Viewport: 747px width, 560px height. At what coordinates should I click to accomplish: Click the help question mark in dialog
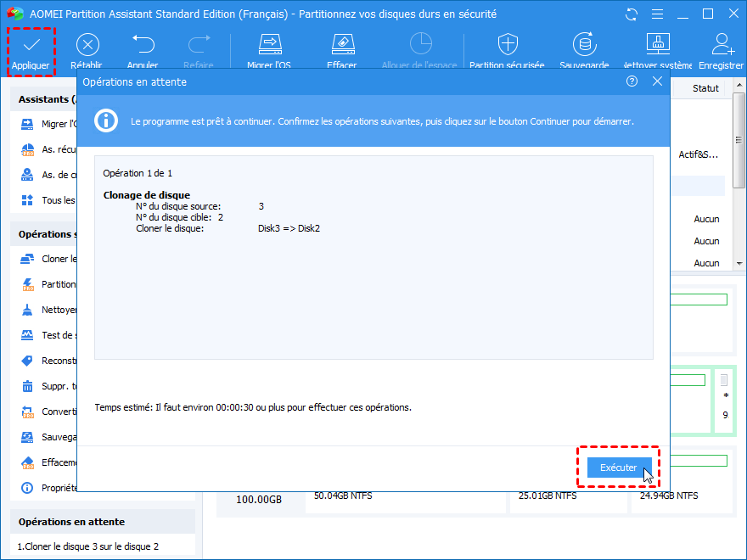click(632, 81)
